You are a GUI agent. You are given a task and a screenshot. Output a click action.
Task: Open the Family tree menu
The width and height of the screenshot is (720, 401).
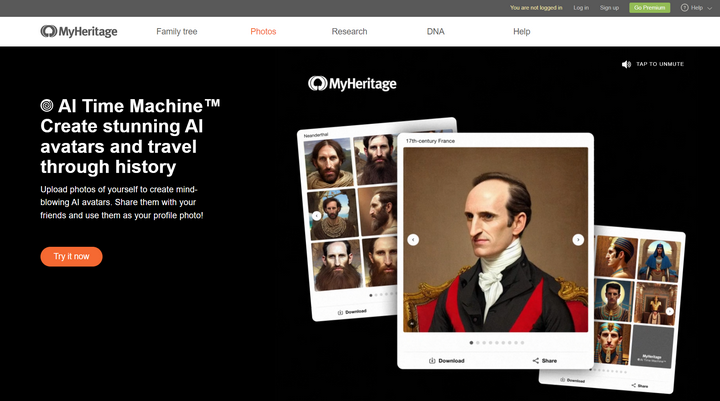(x=177, y=31)
